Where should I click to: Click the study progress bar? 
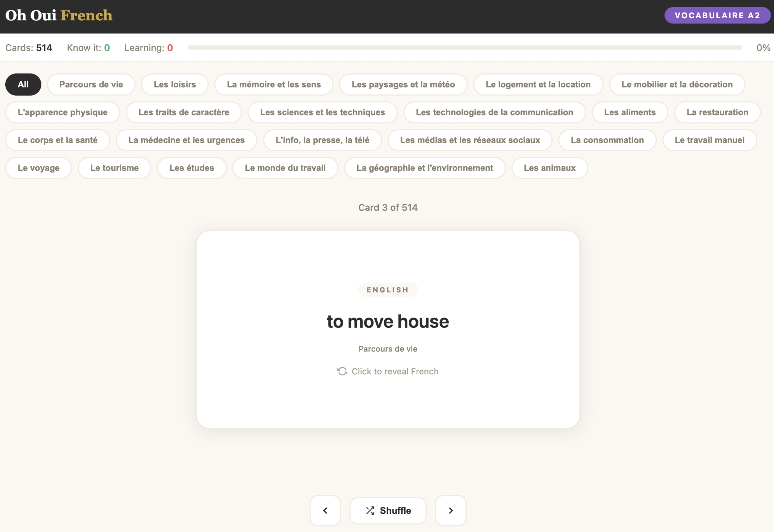(464, 48)
